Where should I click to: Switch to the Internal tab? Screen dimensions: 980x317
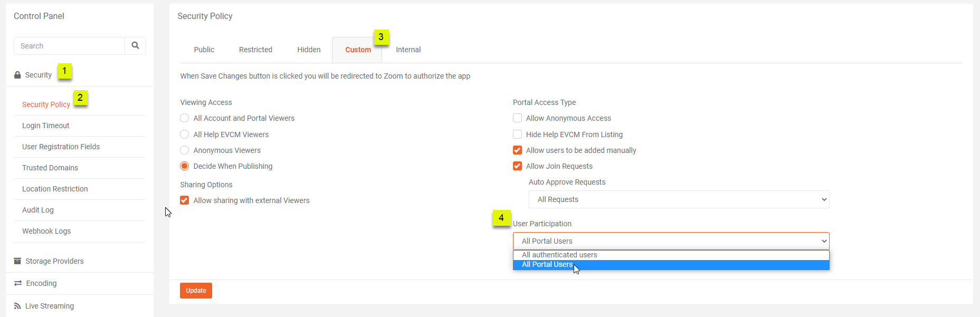click(x=408, y=50)
